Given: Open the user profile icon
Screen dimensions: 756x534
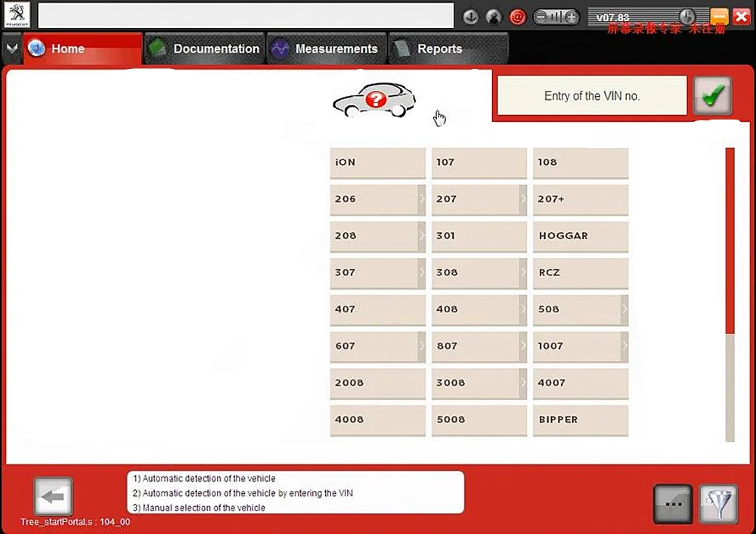Looking at the screenshot, I should coord(494,17).
